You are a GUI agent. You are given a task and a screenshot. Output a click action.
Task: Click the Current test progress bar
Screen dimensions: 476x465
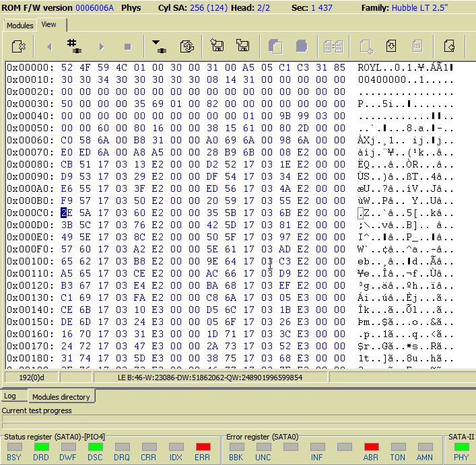pyautogui.click(x=238, y=418)
